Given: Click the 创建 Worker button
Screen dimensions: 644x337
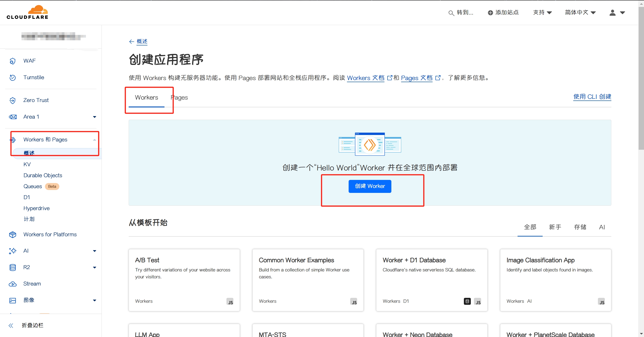Looking at the screenshot, I should 370,186.
